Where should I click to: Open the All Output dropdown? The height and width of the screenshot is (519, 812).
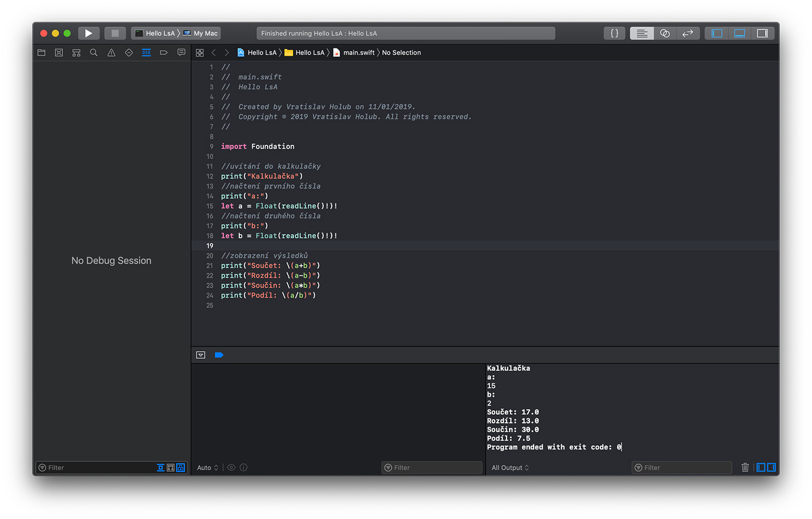(510, 468)
